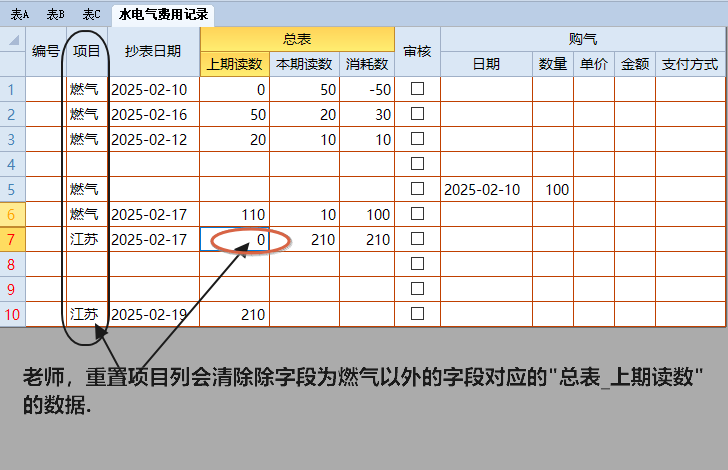
Task: Select row header 4
Action: [13, 164]
